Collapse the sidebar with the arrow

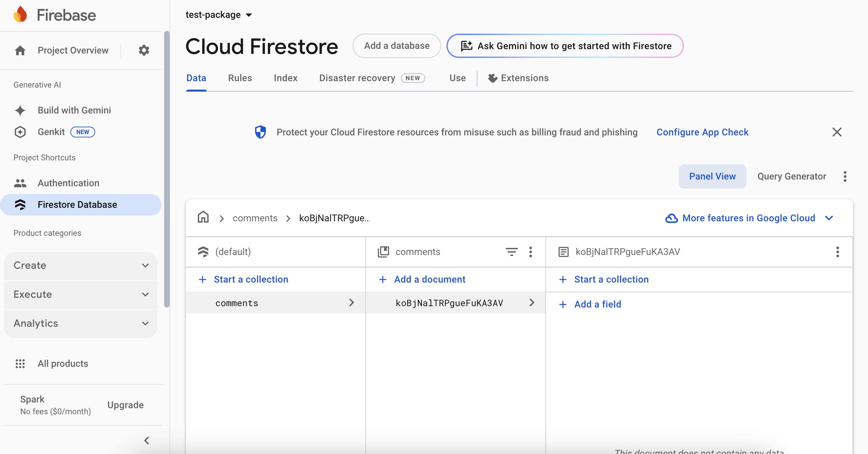[147, 441]
